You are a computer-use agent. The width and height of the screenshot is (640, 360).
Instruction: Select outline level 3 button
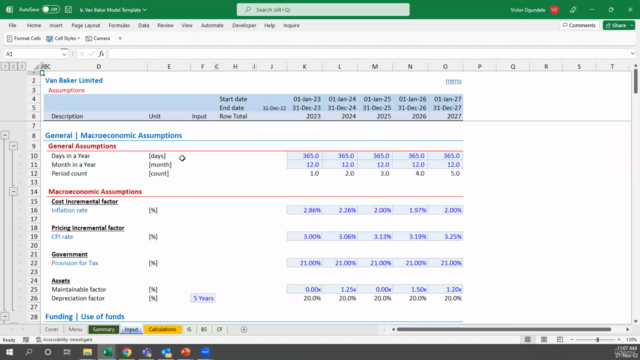(22, 66)
